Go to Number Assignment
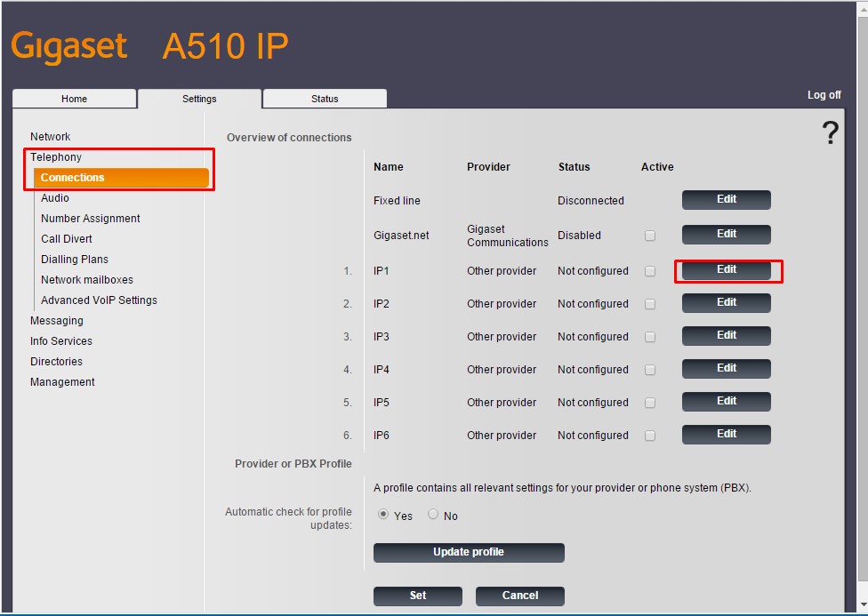This screenshot has height=616, width=868. click(90, 219)
